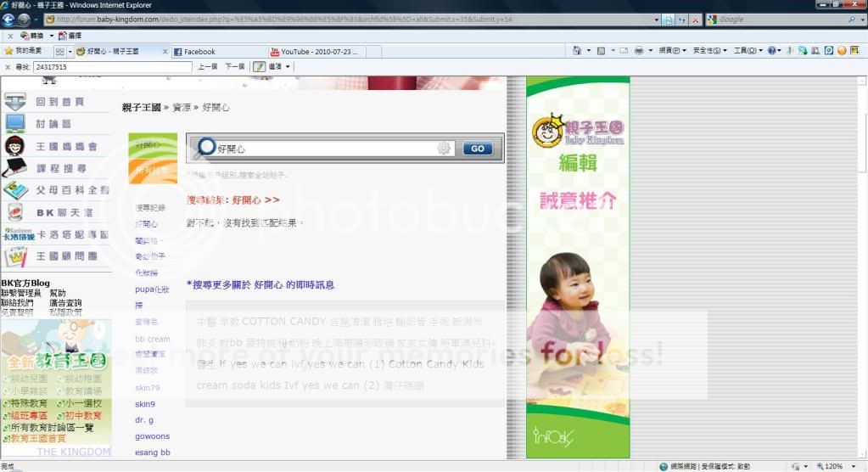Click the browser Back arrow button

(9, 20)
